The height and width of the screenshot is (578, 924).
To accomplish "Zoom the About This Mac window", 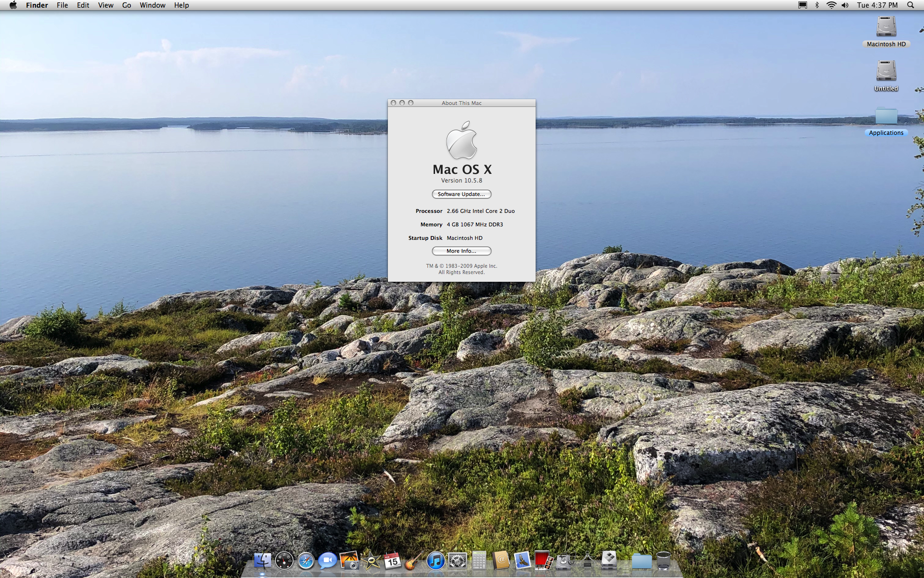I will click(x=411, y=103).
